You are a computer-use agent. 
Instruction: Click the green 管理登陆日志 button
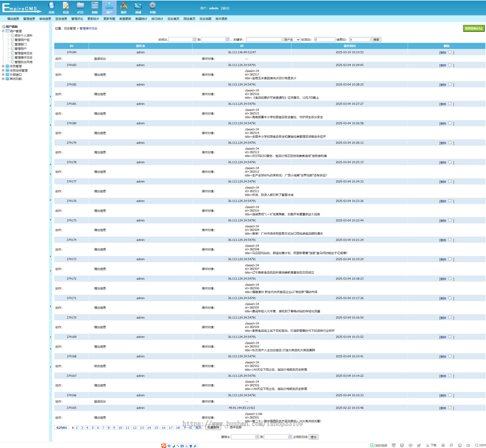[x=474, y=28]
